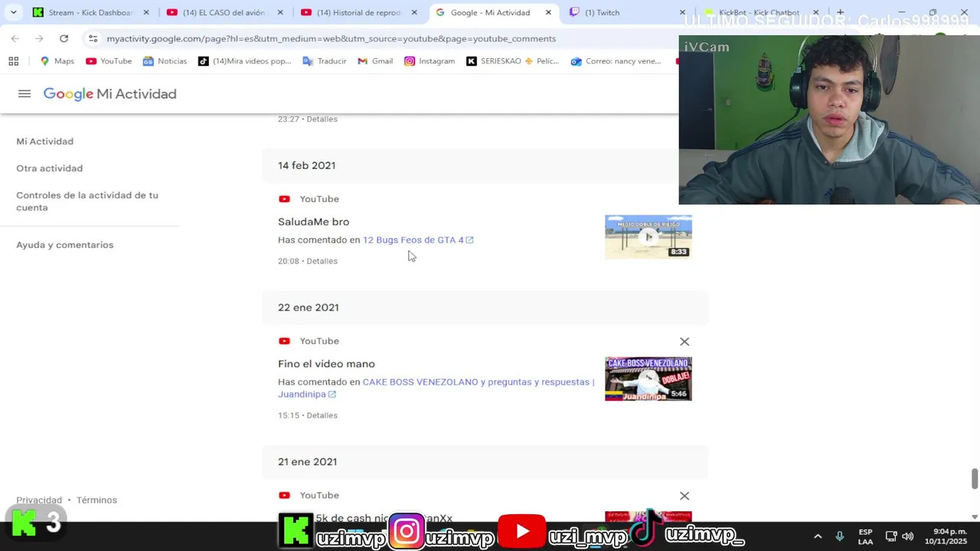Switch to EL CASO del avión tab
This screenshot has height=551, width=980.
point(215,12)
